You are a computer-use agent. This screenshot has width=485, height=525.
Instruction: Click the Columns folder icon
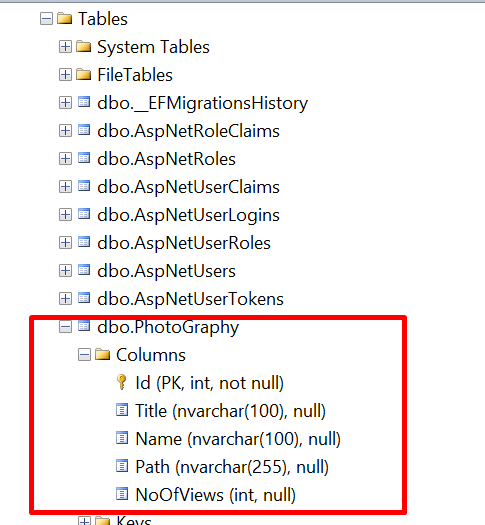point(102,354)
